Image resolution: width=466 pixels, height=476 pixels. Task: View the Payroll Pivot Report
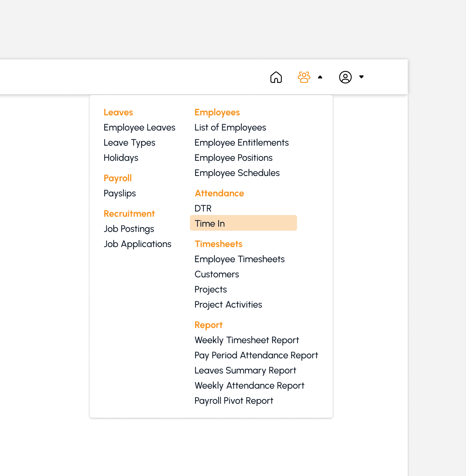234,401
